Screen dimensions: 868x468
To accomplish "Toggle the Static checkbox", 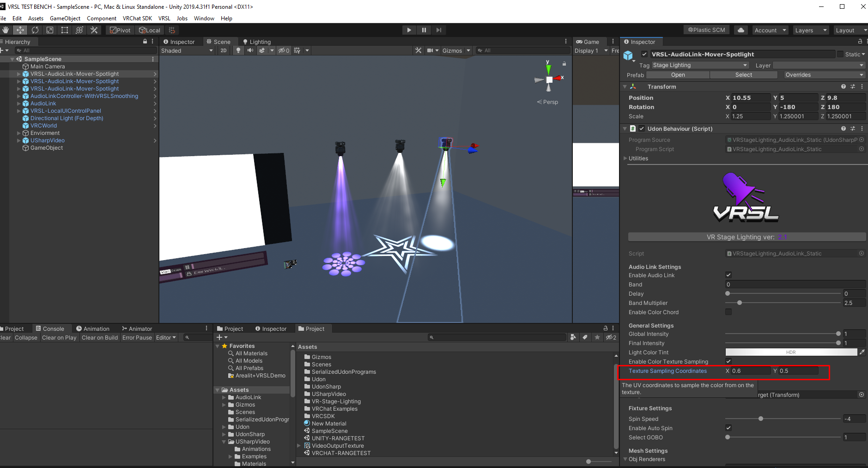I will pos(840,54).
